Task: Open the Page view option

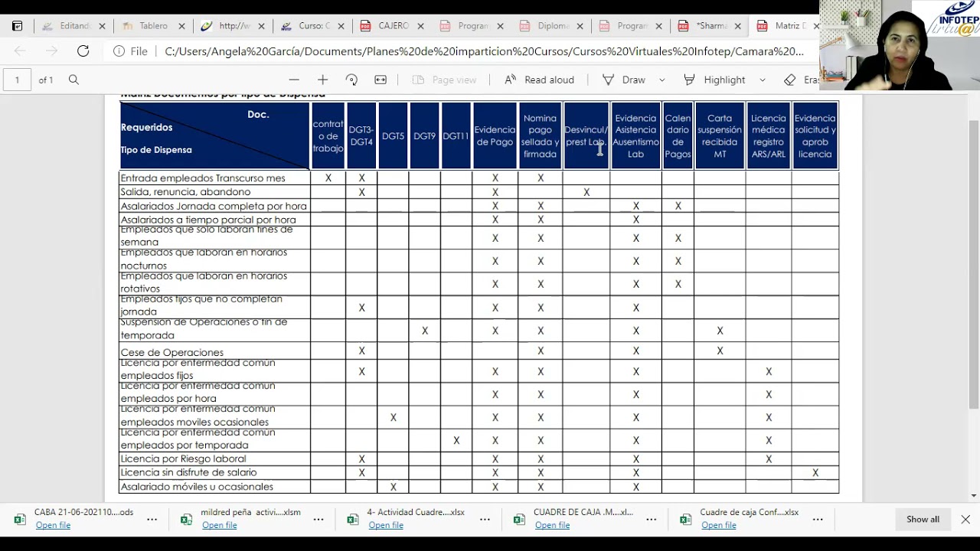Action: (444, 80)
